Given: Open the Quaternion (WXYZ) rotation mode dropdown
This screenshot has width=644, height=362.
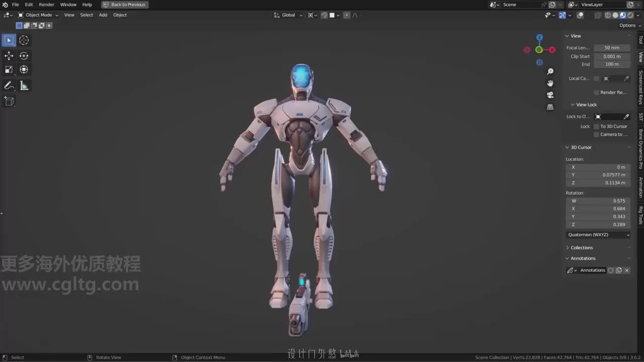Looking at the screenshot, I should [x=599, y=235].
